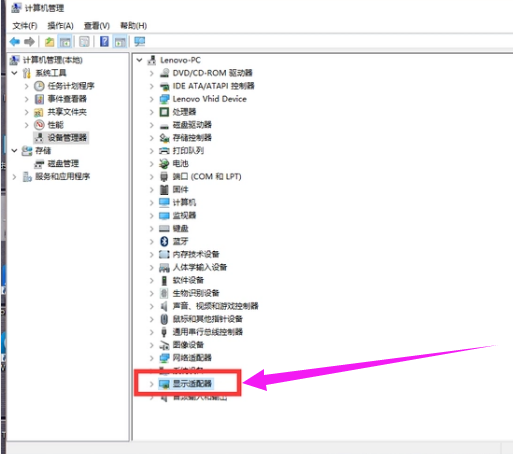The width and height of the screenshot is (513, 454).
Task: Click the Forward arrow toolbar icon
Action: (x=29, y=42)
